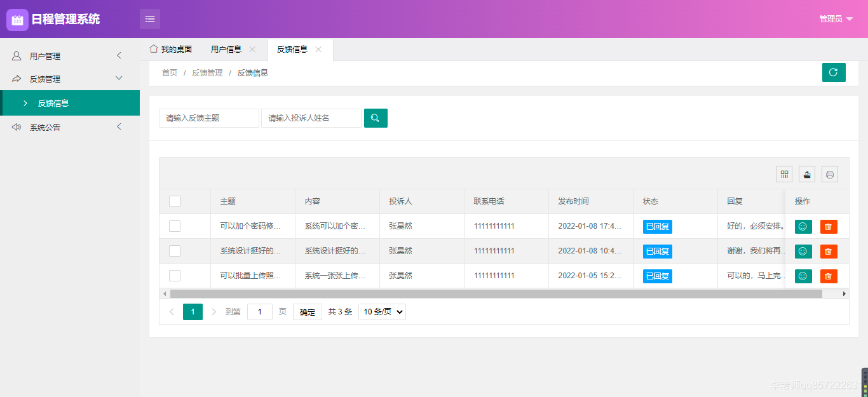The height and width of the screenshot is (397, 868).
Task: Click the refresh button in breadcrumb bar
Action: [834, 72]
